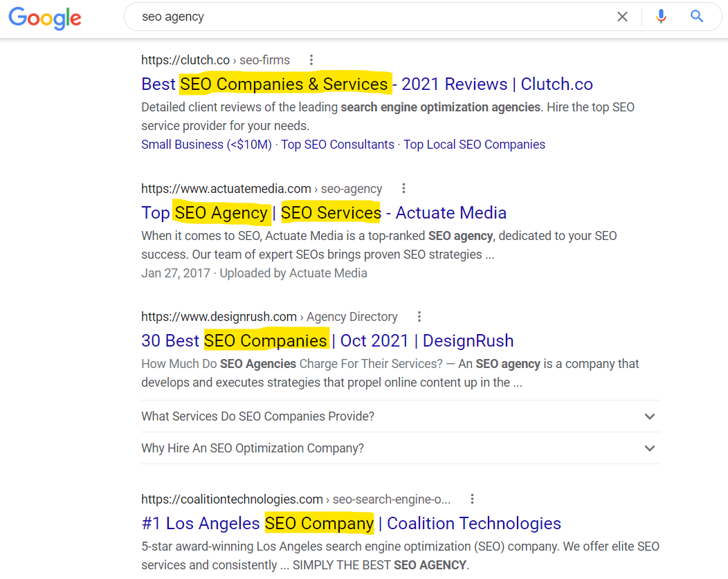Click the https://www.designrush.com › Agency Directory URL
The image size is (728, 579).
pos(269,316)
